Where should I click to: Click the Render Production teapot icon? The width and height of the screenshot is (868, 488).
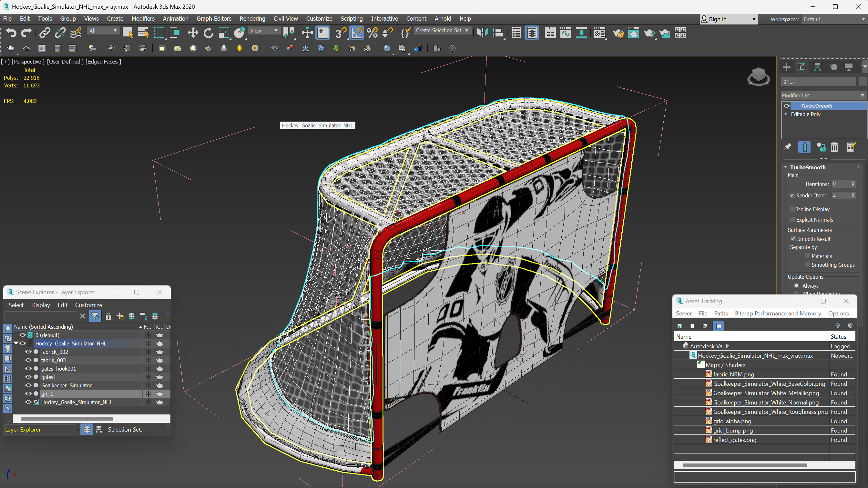point(649,33)
